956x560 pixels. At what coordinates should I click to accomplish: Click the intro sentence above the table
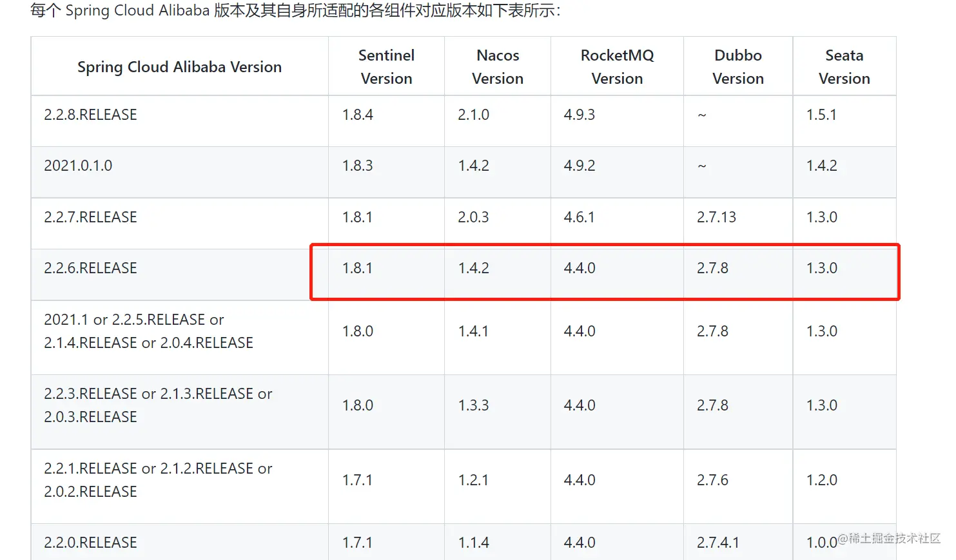295,10
